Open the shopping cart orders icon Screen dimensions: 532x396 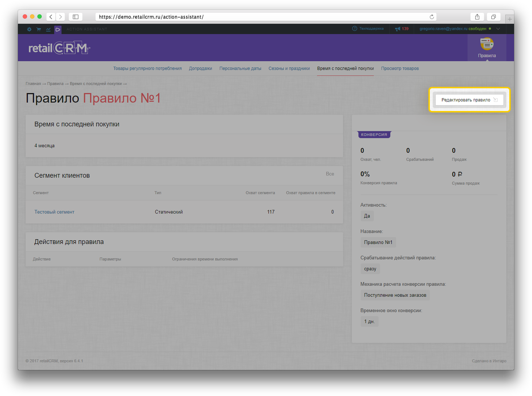(38, 29)
